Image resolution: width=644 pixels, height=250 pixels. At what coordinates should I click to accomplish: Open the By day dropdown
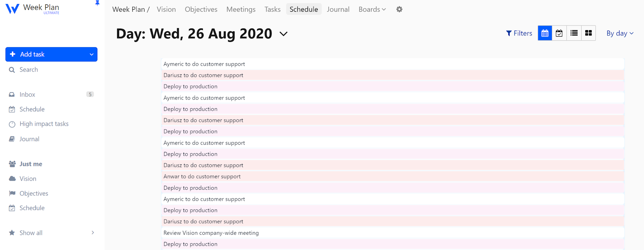620,33
